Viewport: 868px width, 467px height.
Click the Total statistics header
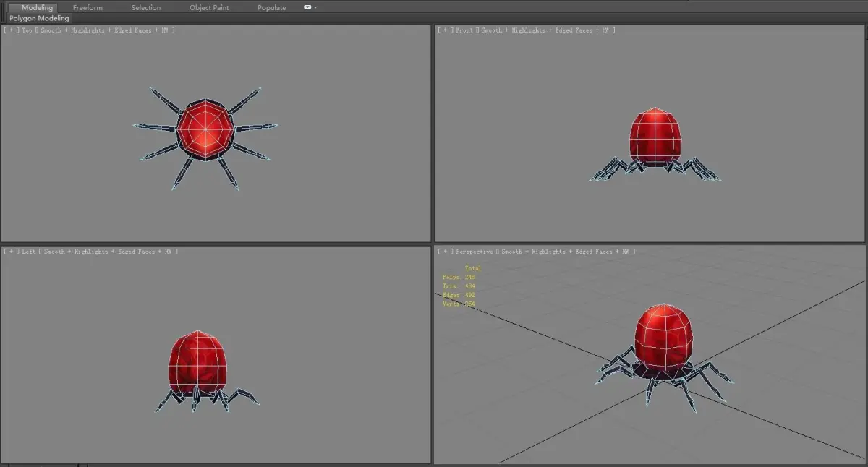(x=473, y=268)
